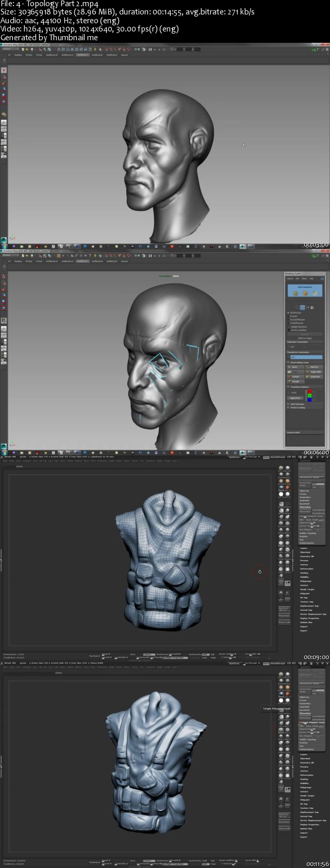Pick the Lasso tool in the top Maya frame's toolbox

[4, 76]
